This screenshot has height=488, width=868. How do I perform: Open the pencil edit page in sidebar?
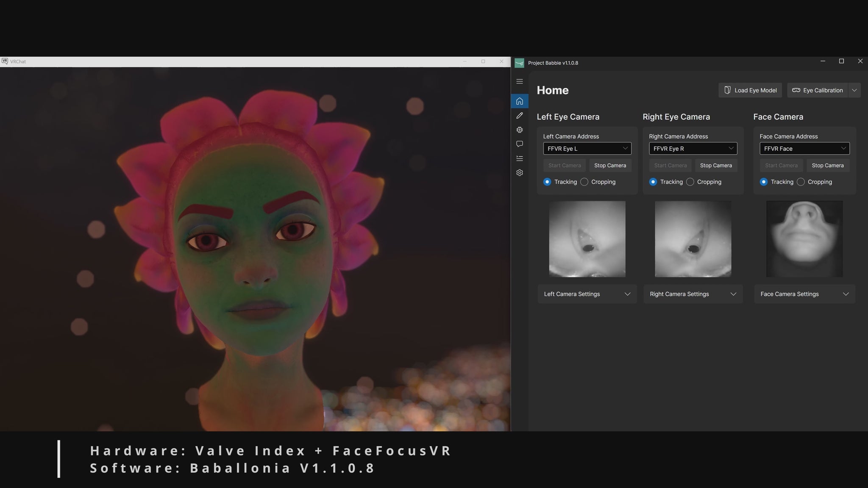click(520, 116)
